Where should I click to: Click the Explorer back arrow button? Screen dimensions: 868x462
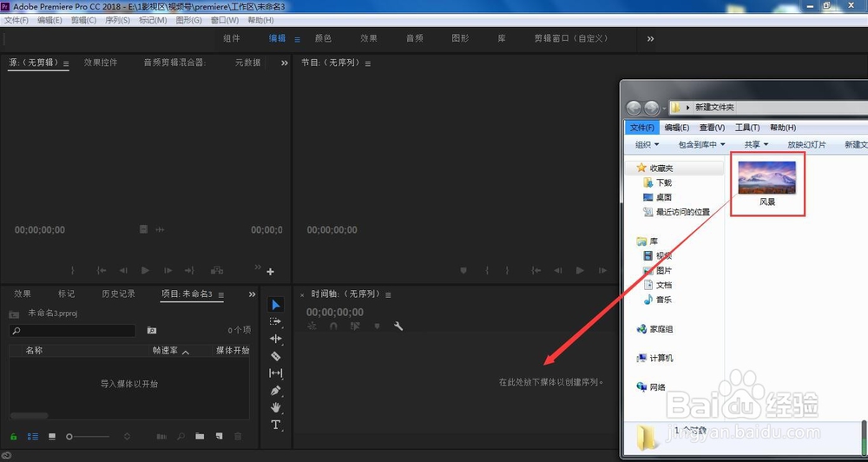[634, 108]
